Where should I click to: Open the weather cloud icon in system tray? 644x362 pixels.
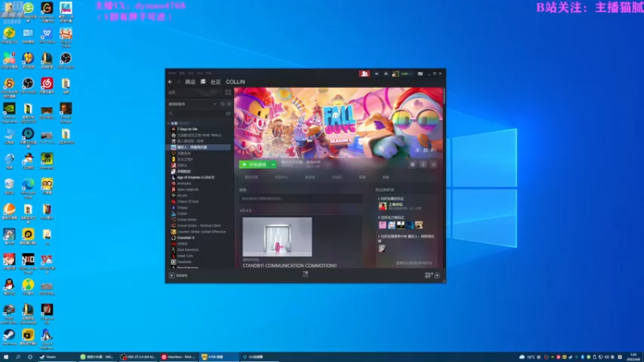[x=522, y=357]
